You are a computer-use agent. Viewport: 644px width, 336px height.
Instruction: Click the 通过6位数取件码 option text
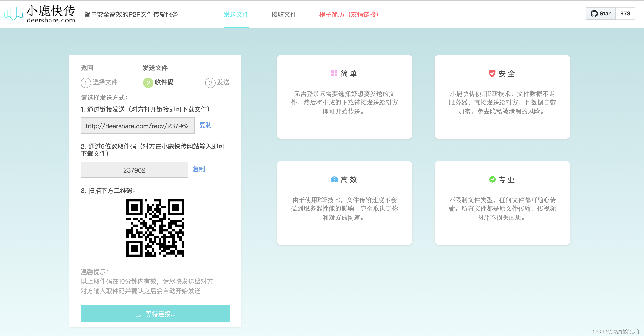click(153, 150)
